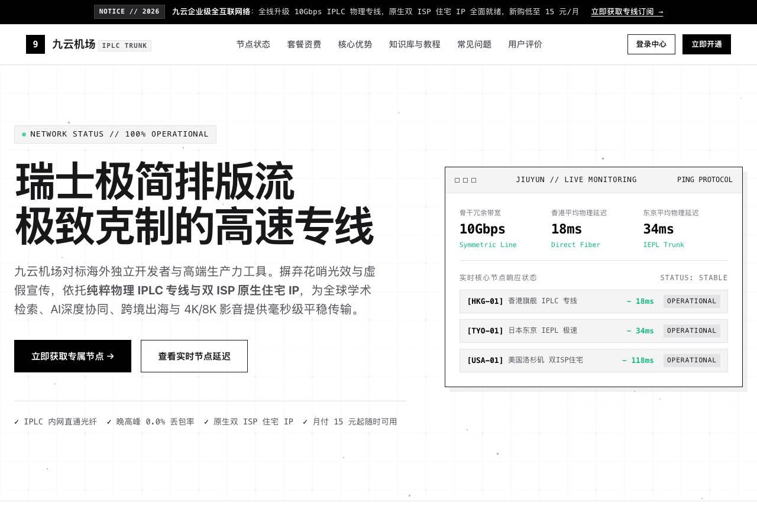Click NETWORK STATUS // 100% OPERATIONAL badge
757x532 pixels.
115,134
